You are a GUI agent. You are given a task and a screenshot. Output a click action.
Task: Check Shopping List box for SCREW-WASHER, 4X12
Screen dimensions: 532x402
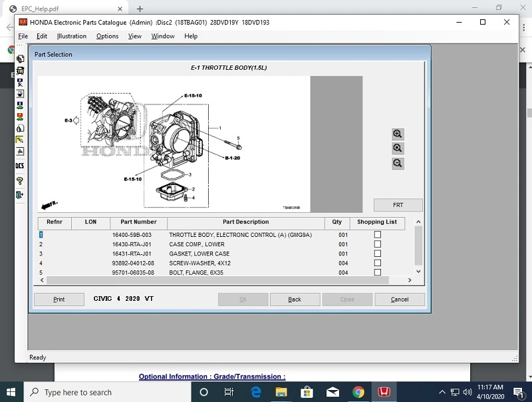point(377,263)
